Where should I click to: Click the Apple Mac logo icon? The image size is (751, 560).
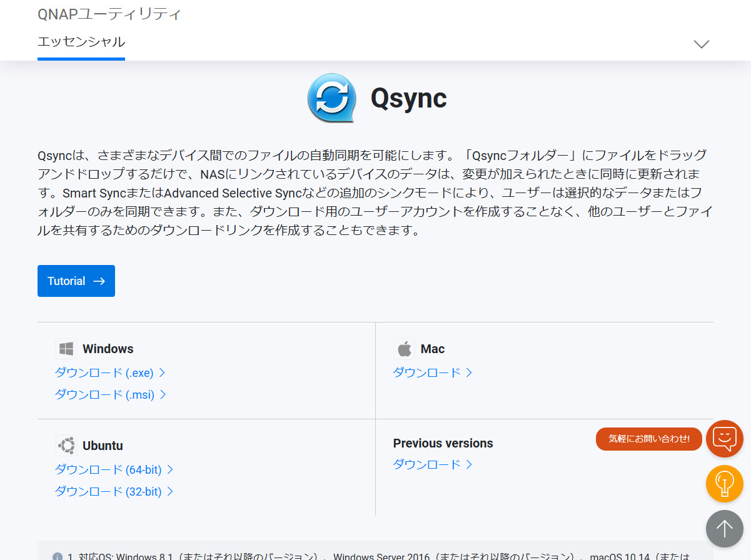pos(404,349)
